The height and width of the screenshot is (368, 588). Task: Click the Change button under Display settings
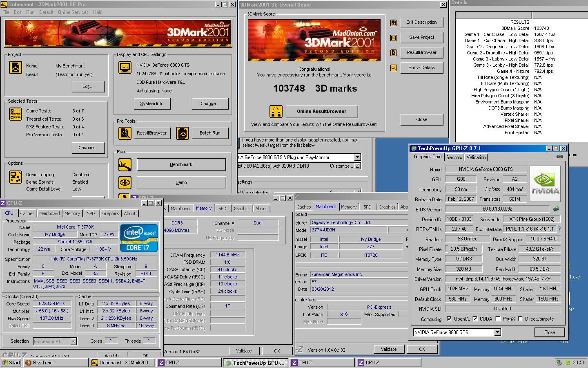(x=210, y=103)
